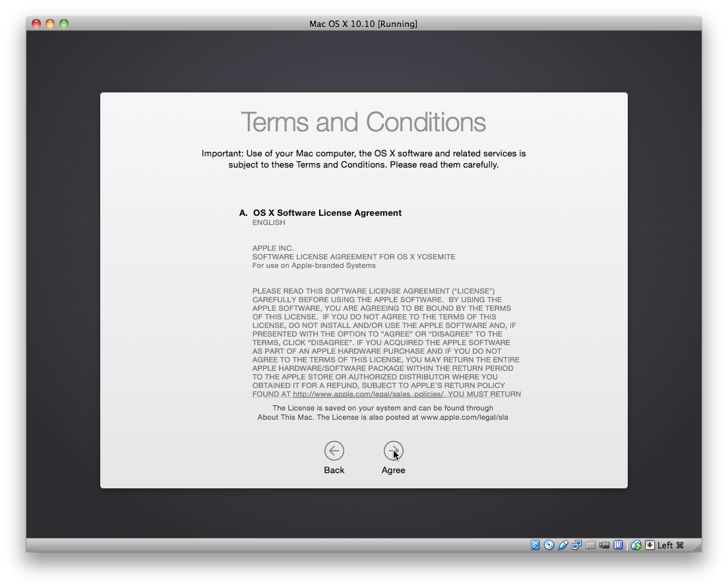Click the mouse integration globe icon
Viewport: 728px width, 588px height.
click(x=636, y=545)
